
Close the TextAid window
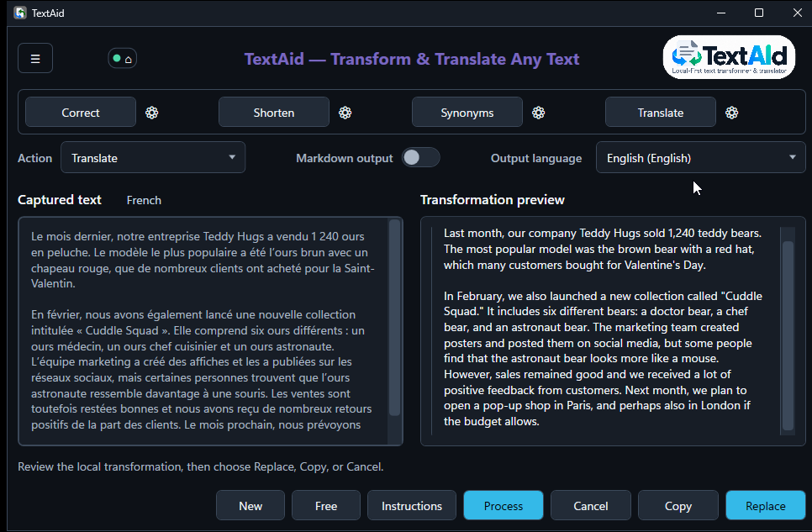(798, 13)
